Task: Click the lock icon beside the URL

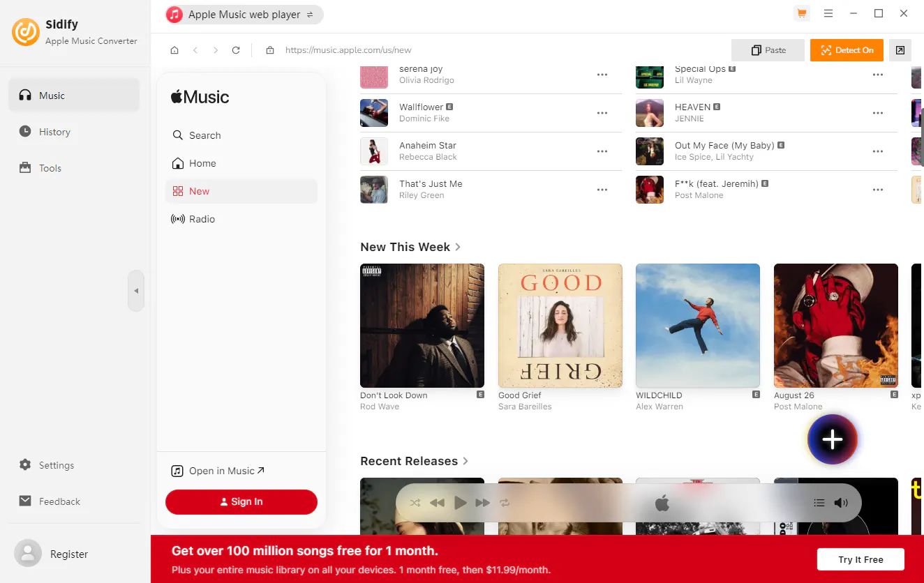Action: (x=270, y=50)
